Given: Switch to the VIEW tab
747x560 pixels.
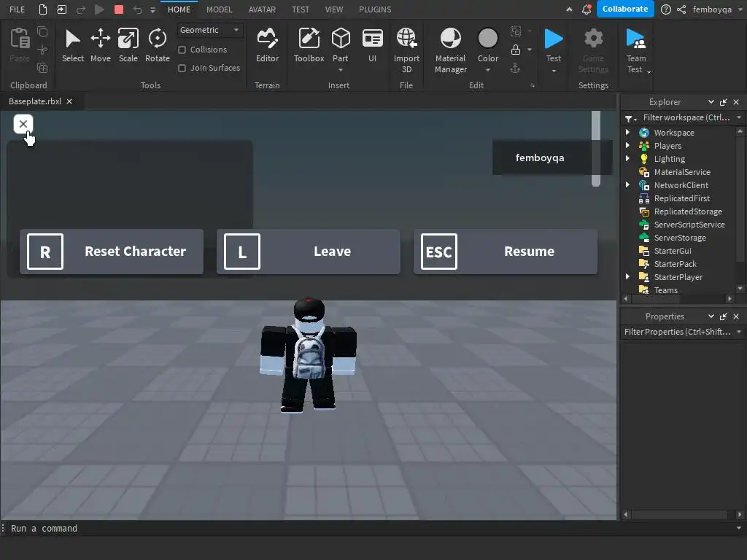Looking at the screenshot, I should [333, 9].
